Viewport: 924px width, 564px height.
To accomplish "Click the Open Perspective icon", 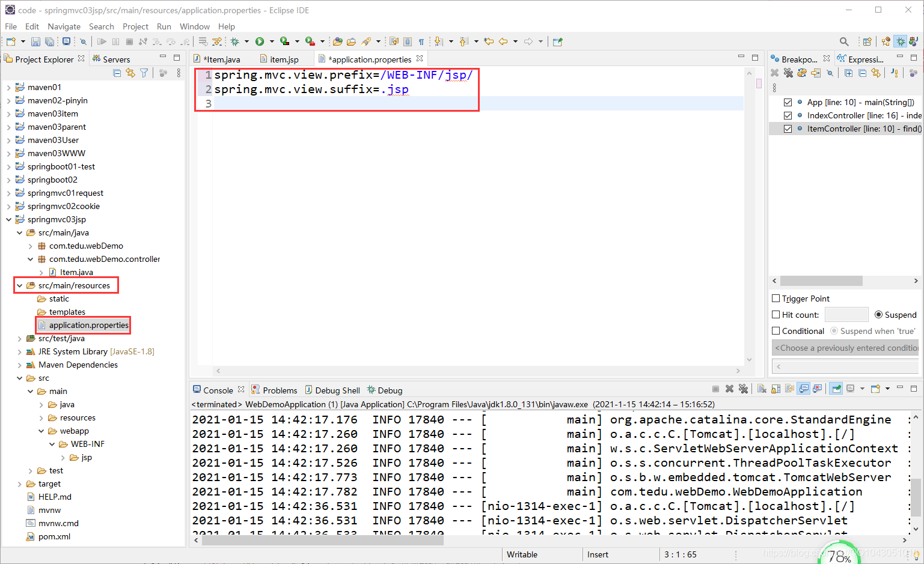I will [867, 41].
